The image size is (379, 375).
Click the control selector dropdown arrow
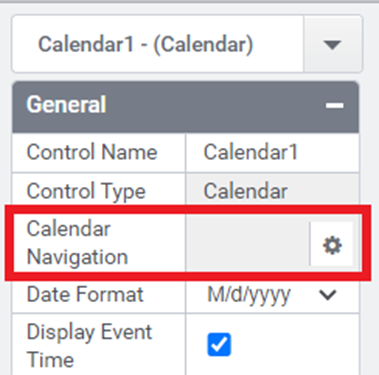pyautogui.click(x=332, y=44)
